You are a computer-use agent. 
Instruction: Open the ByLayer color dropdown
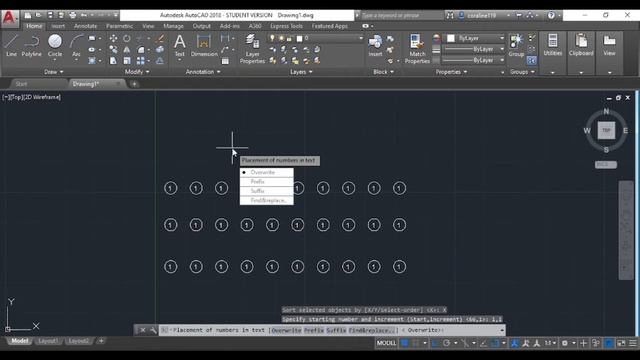click(x=502, y=38)
